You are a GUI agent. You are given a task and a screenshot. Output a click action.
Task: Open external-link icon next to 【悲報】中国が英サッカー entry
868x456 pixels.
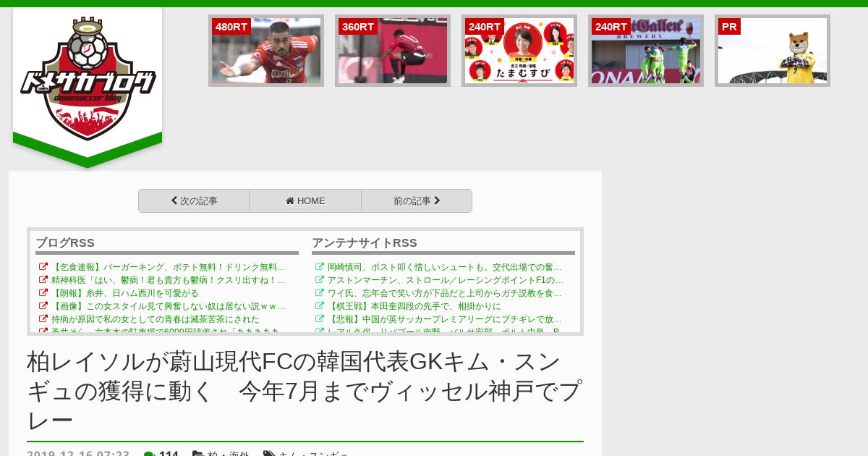(320, 319)
